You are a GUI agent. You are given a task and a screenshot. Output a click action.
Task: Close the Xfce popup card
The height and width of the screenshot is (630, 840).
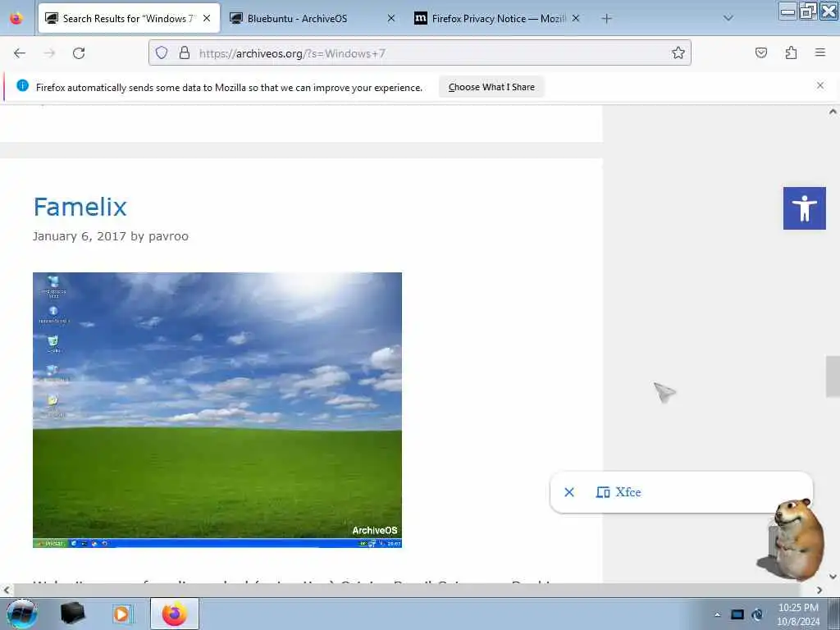(569, 492)
